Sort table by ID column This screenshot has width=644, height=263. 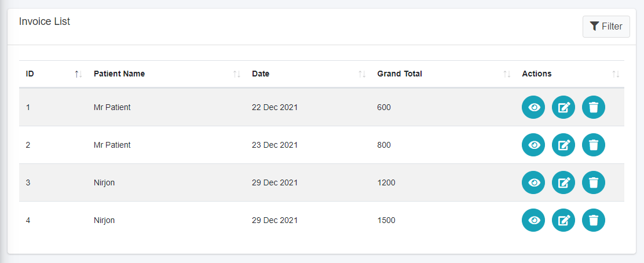(30, 74)
